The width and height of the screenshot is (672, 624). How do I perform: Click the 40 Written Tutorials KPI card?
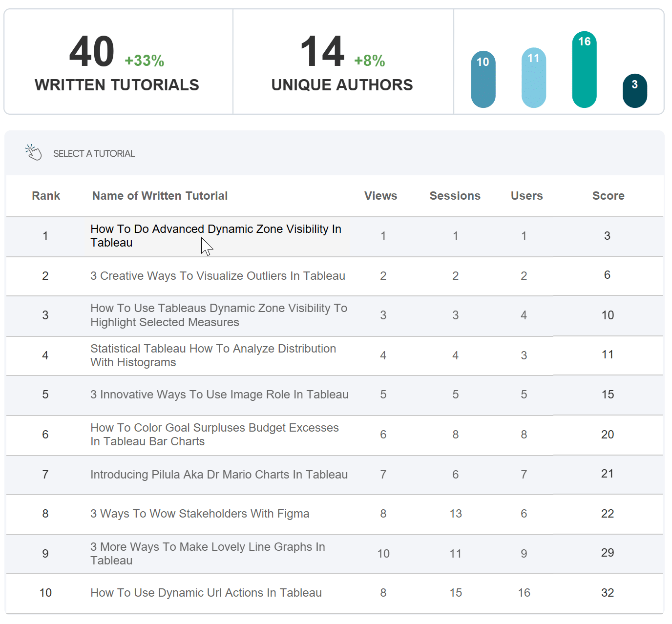[x=119, y=62]
